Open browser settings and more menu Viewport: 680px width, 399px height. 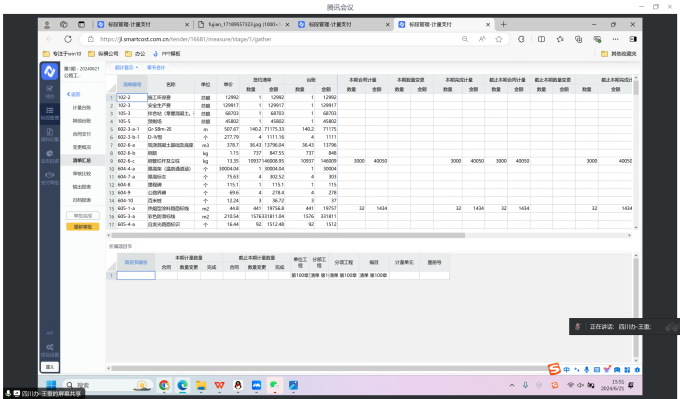tap(615, 39)
